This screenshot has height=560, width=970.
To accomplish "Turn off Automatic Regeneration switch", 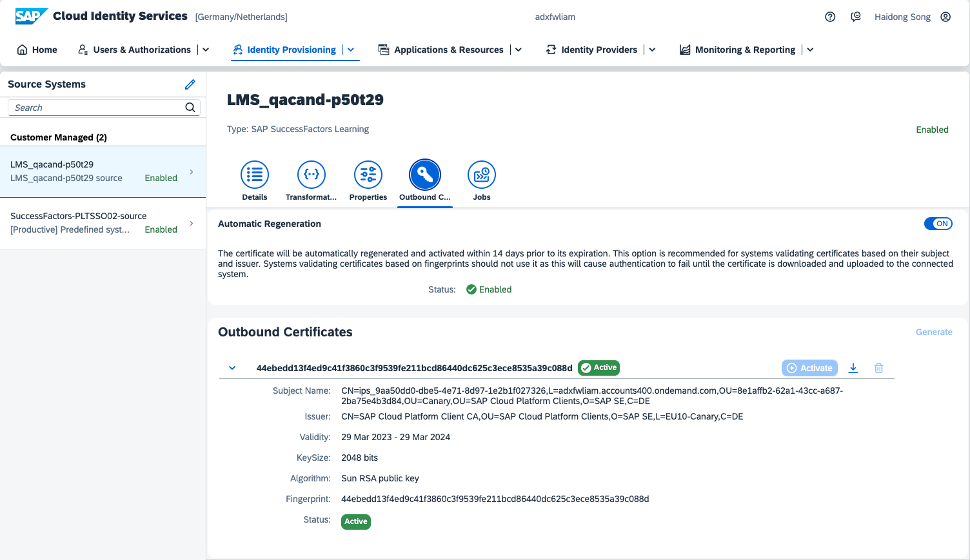I will click(x=938, y=224).
